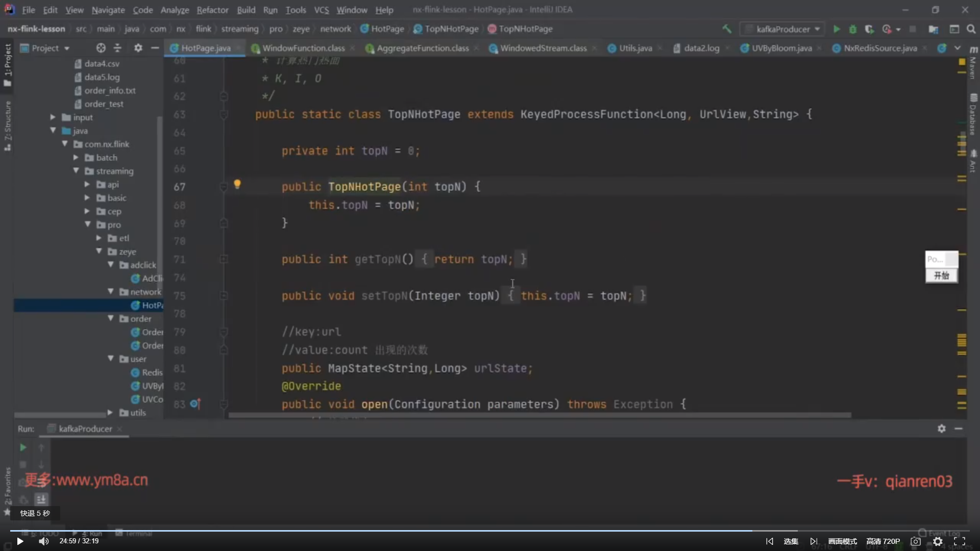
Task: Click the Build project hammer icon
Action: (x=726, y=29)
